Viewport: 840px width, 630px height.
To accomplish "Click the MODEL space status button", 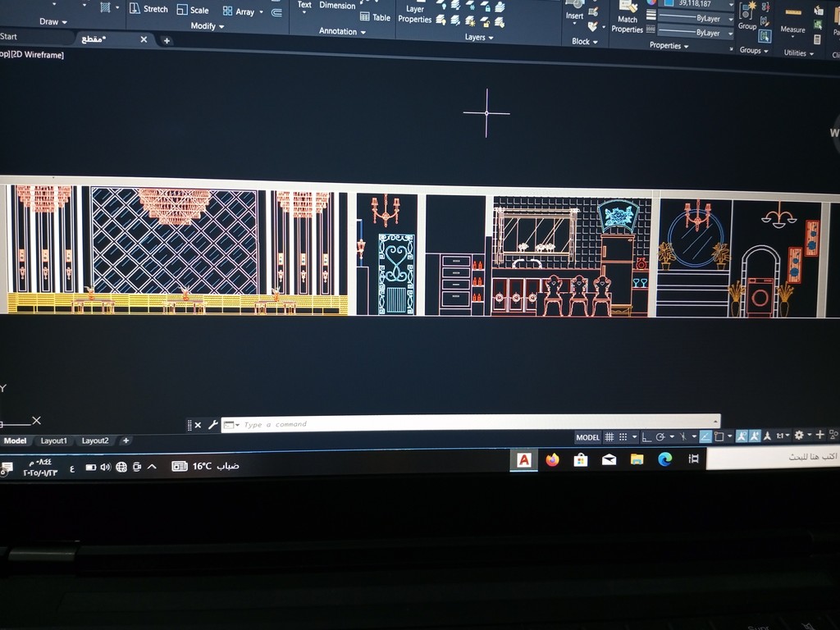I will coord(587,437).
